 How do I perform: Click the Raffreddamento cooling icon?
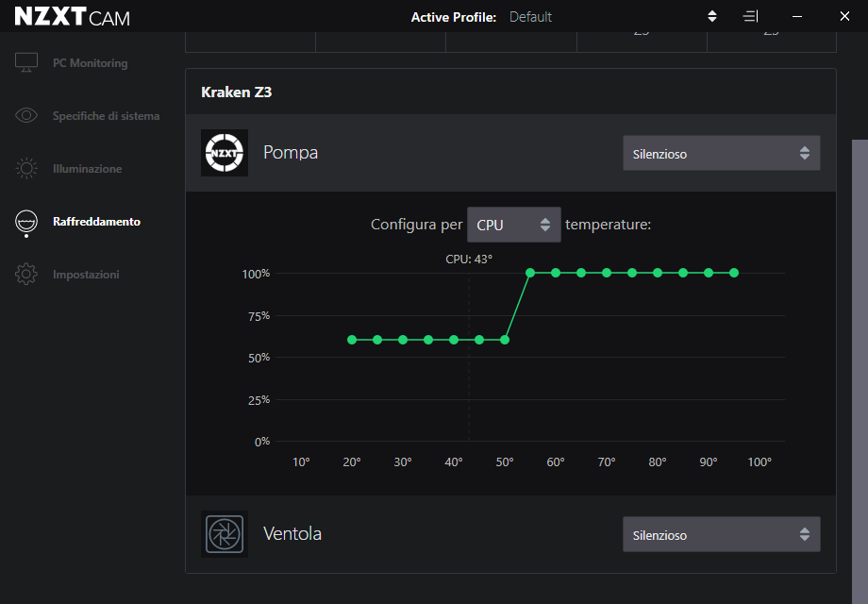click(x=26, y=222)
